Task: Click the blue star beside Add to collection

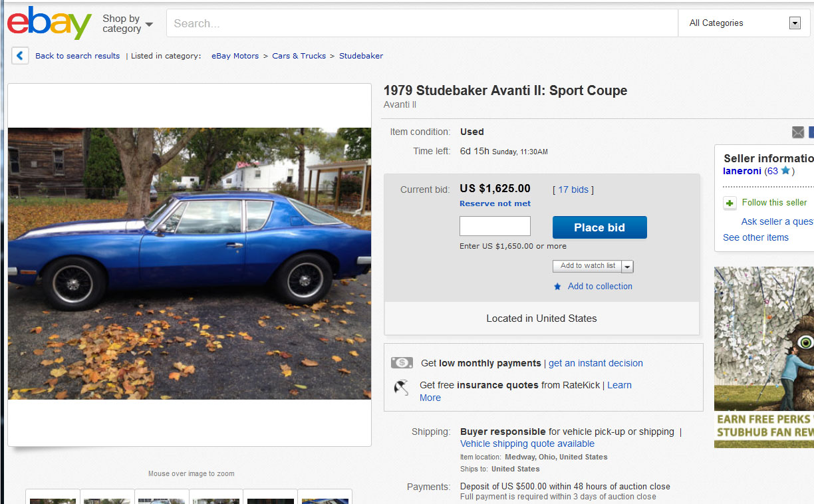Action: (557, 287)
